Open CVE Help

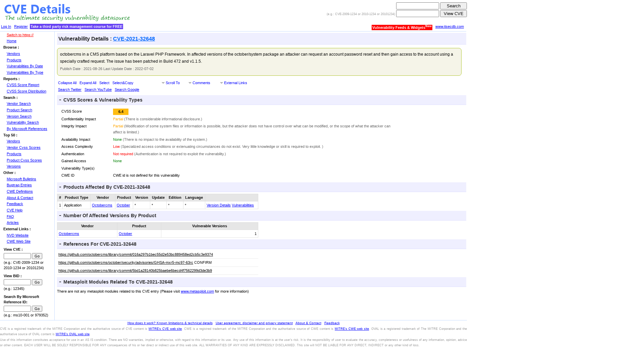[x=14, y=210]
